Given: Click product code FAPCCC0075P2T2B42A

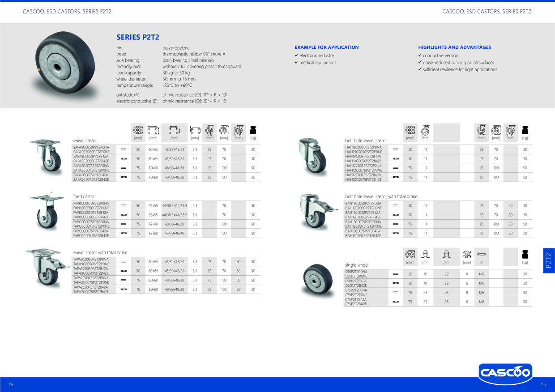Looking at the screenshot, I should [91, 231].
